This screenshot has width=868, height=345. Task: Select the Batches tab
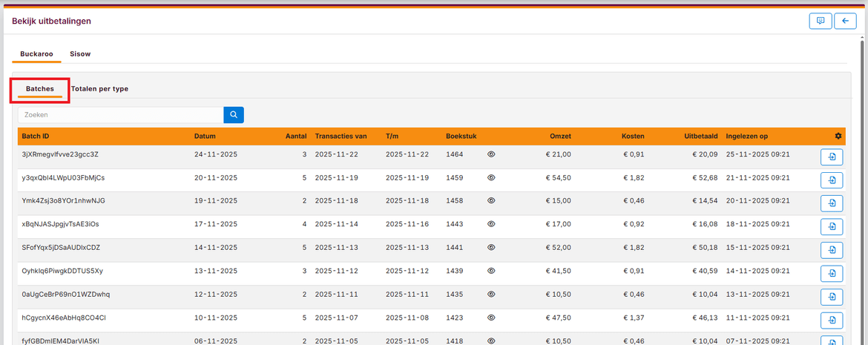click(x=40, y=89)
